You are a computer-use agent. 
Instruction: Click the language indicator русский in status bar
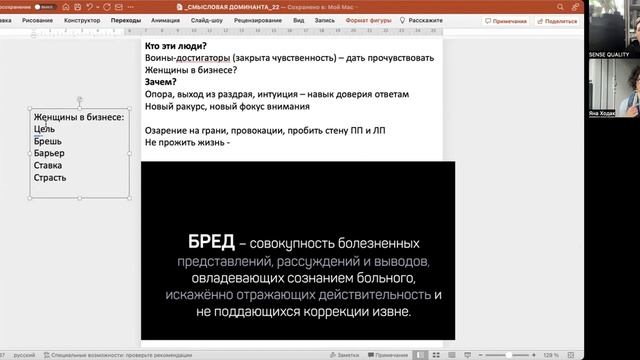(24, 355)
